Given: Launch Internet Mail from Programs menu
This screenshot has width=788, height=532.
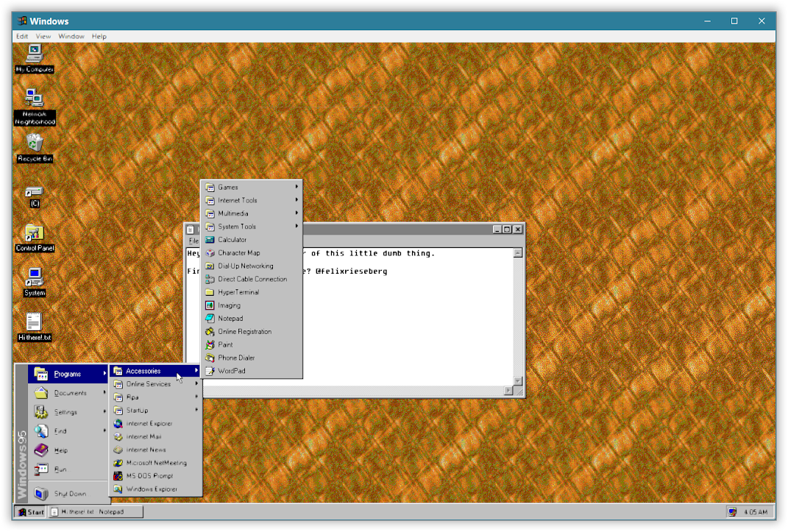Looking at the screenshot, I should pyautogui.click(x=156, y=436).
